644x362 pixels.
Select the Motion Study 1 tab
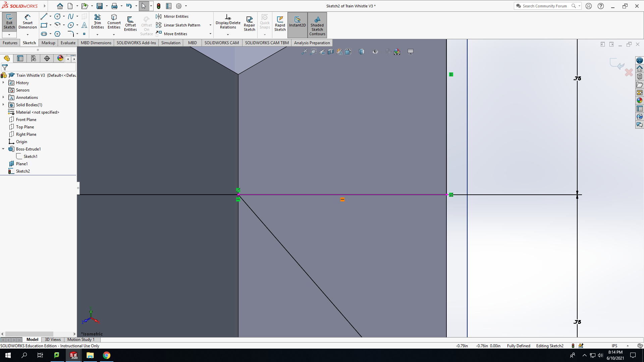click(x=81, y=340)
